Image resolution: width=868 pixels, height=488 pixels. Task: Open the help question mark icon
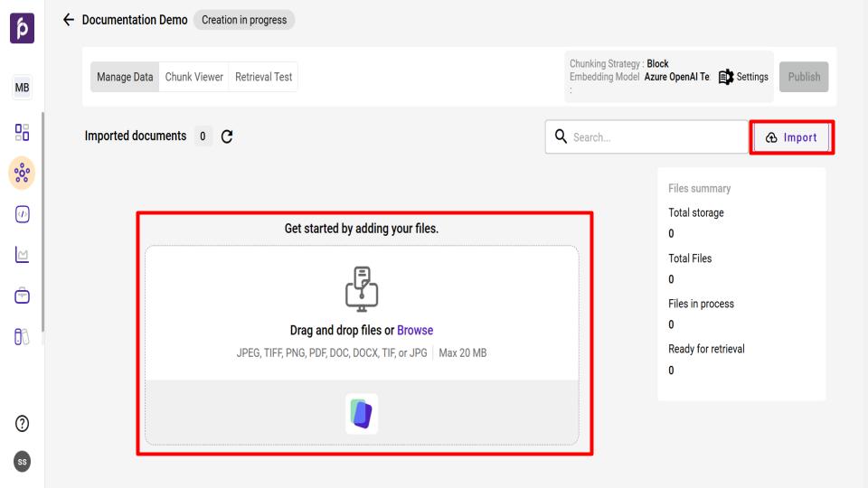click(x=22, y=425)
